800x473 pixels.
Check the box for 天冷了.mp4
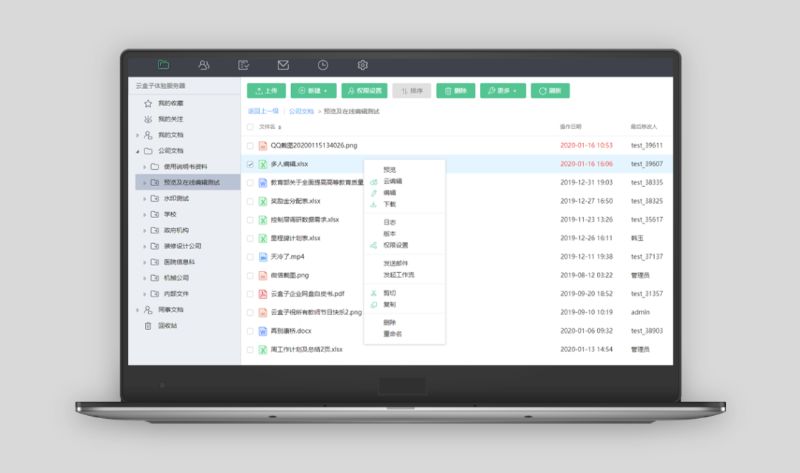tap(250, 257)
